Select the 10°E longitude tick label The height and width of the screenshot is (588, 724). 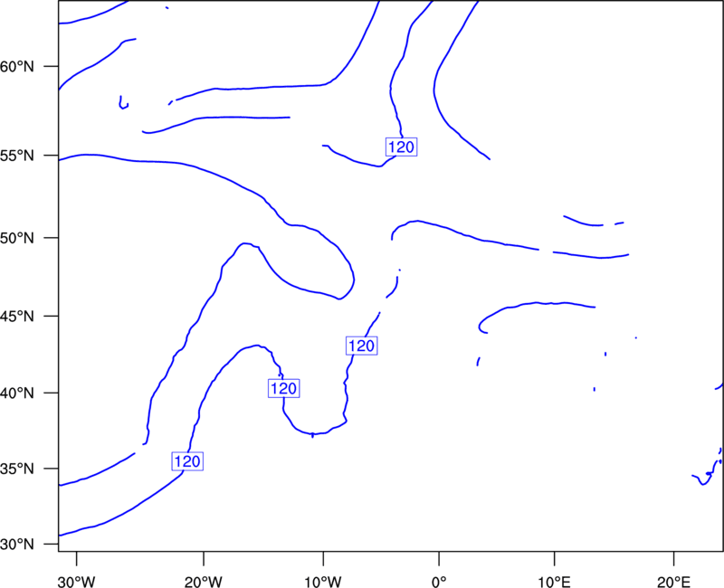coord(554,582)
